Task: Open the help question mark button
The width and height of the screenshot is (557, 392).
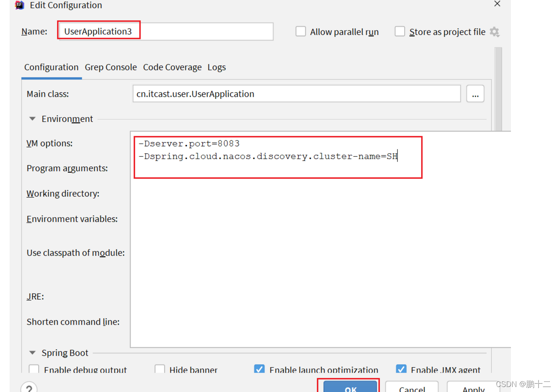Action: point(29,387)
